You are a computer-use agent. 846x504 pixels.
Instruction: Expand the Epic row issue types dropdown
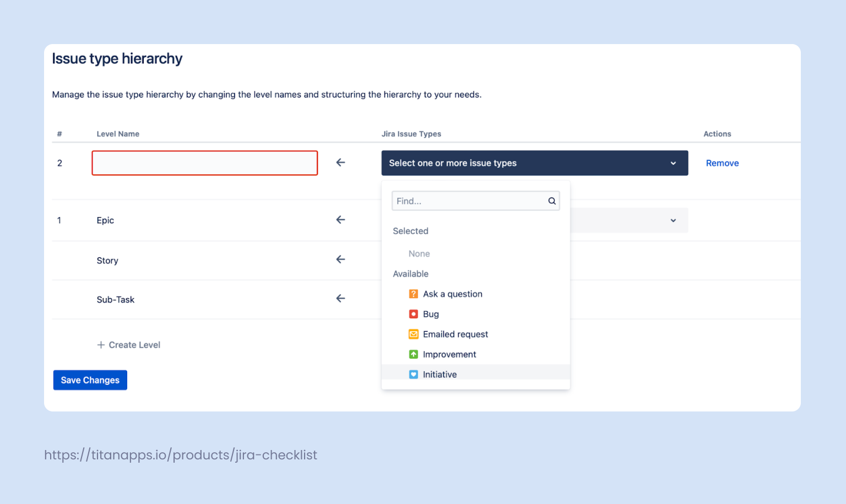click(673, 220)
